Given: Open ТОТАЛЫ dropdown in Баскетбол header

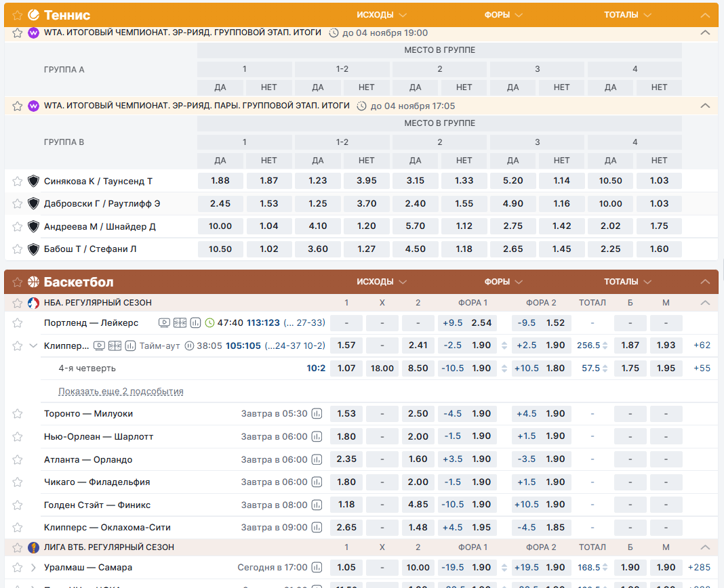Looking at the screenshot, I should coord(628,282).
